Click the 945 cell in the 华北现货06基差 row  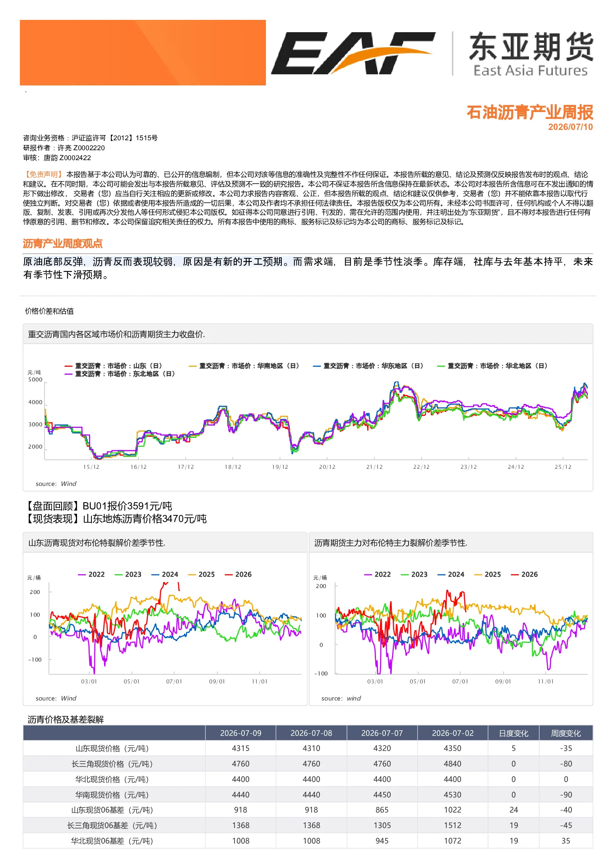pyautogui.click(x=382, y=841)
